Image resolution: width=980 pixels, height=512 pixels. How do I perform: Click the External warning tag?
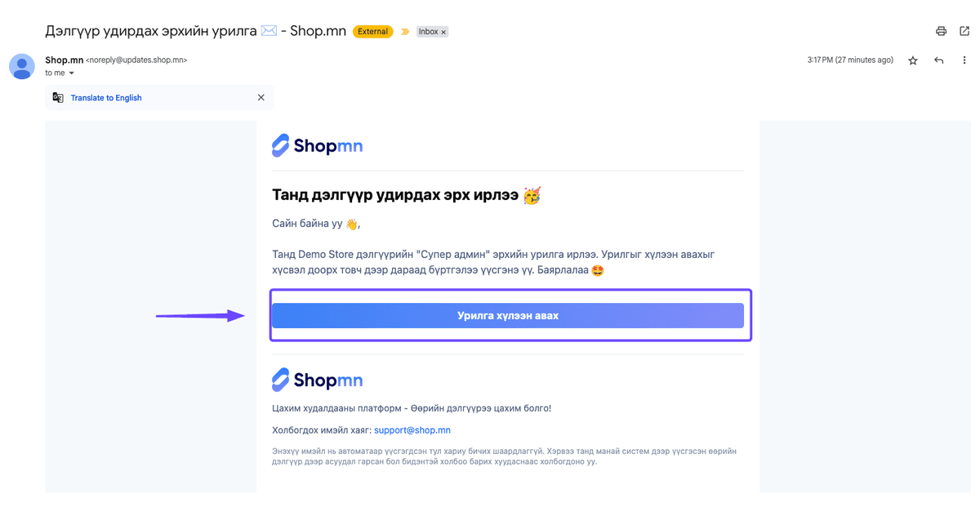click(x=373, y=32)
